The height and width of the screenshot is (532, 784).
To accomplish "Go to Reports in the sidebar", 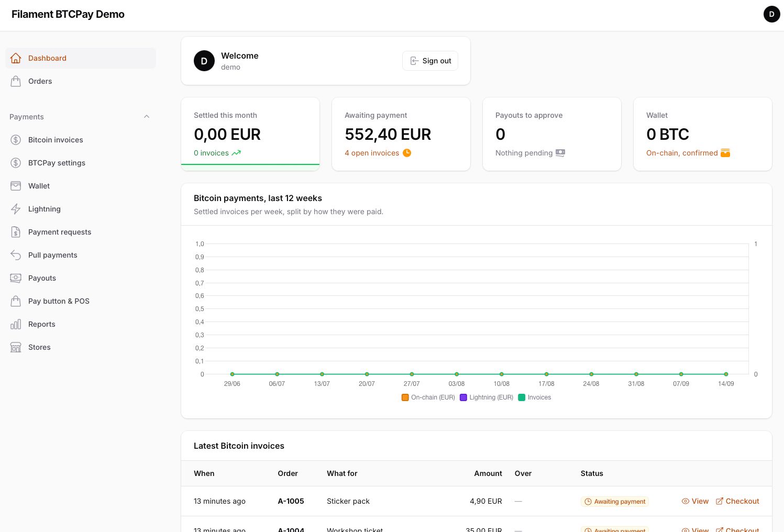I will tap(81, 324).
